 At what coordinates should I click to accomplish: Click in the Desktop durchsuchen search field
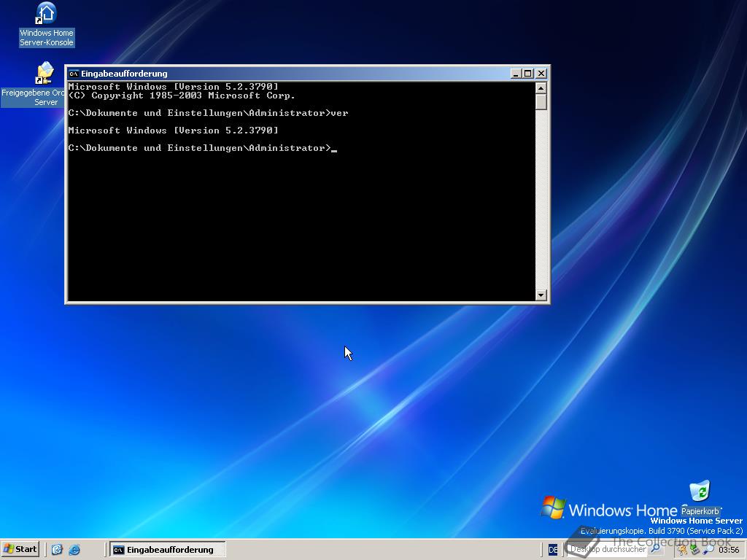coord(608,549)
